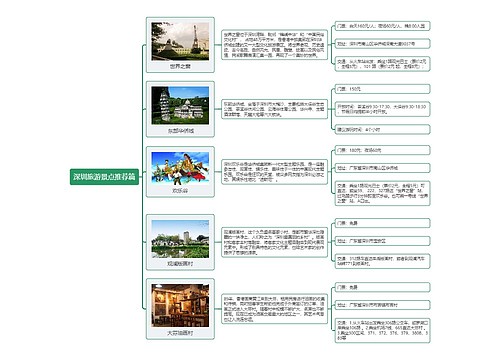
Task: Click the 观澜版画村 village photo
Action: (x=180, y=239)
